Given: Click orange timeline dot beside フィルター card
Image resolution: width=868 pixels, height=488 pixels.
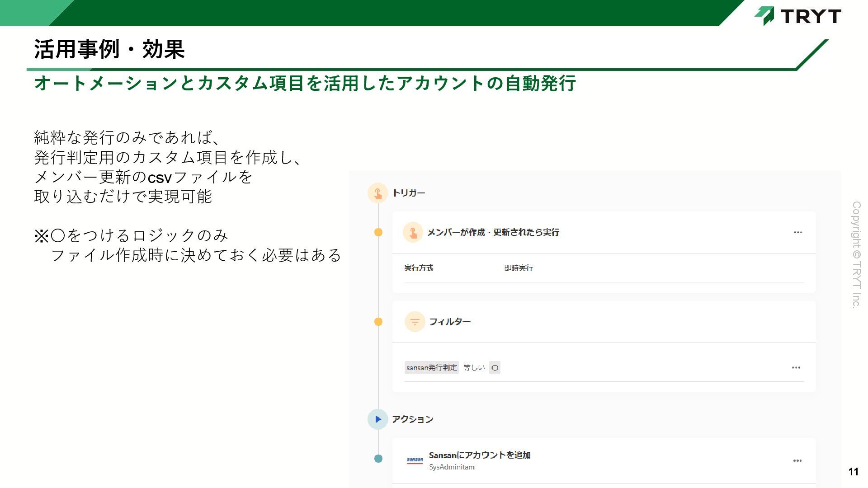Looking at the screenshot, I should [378, 322].
